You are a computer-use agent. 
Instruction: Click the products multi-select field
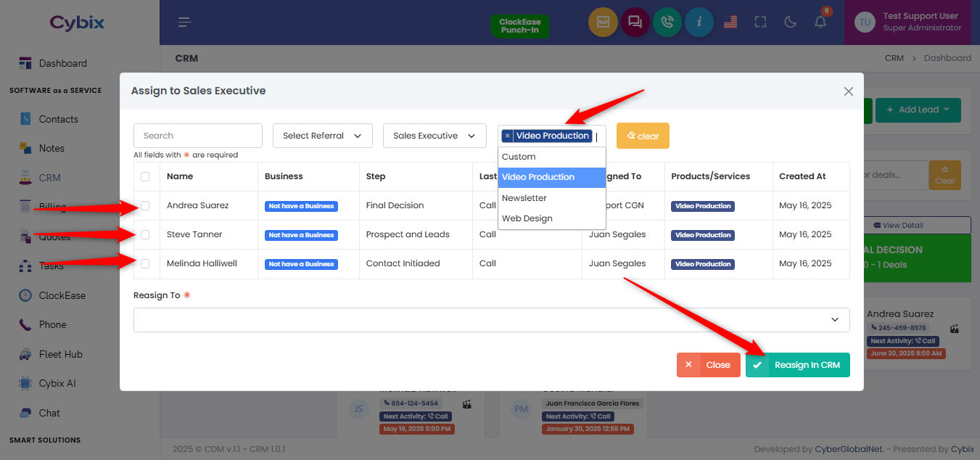coord(552,136)
